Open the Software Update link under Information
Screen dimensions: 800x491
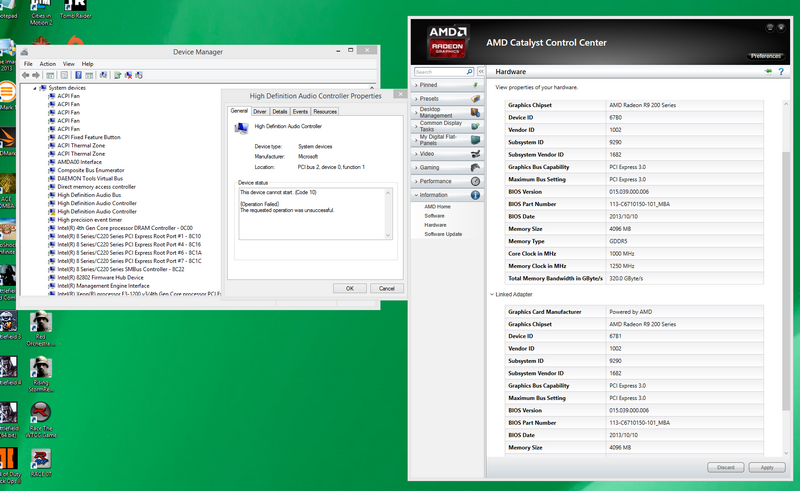pyautogui.click(x=442, y=234)
